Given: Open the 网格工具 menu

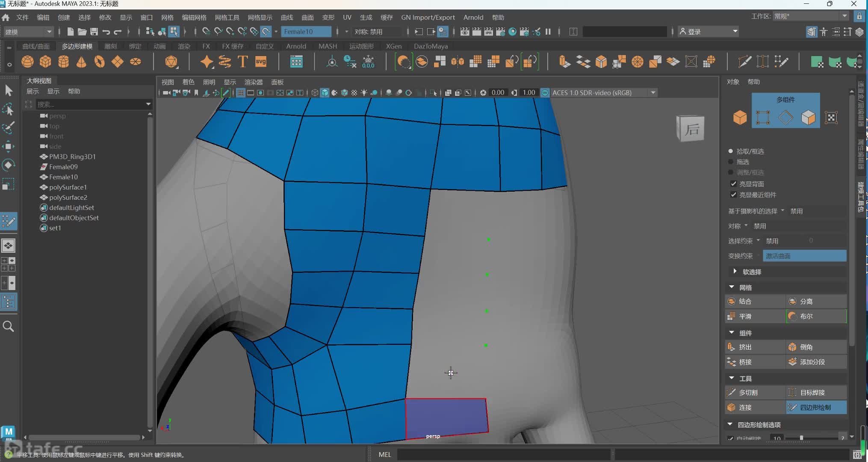Looking at the screenshot, I should point(227,18).
